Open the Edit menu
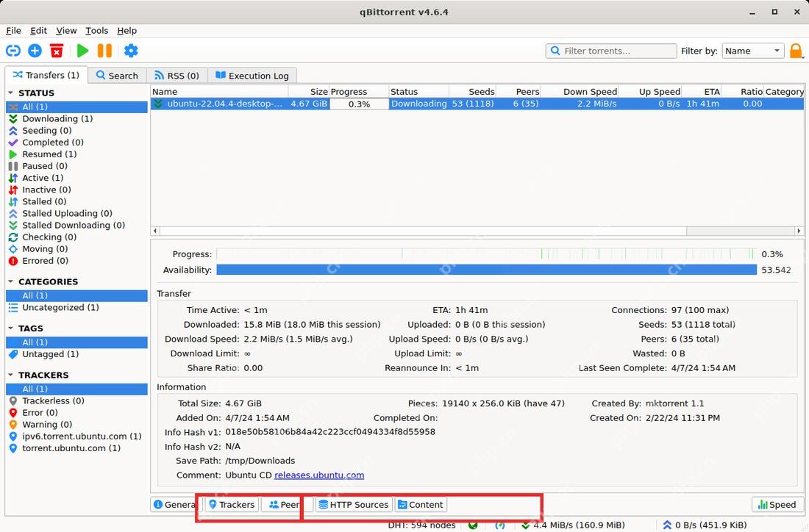809x532 pixels. pos(39,30)
